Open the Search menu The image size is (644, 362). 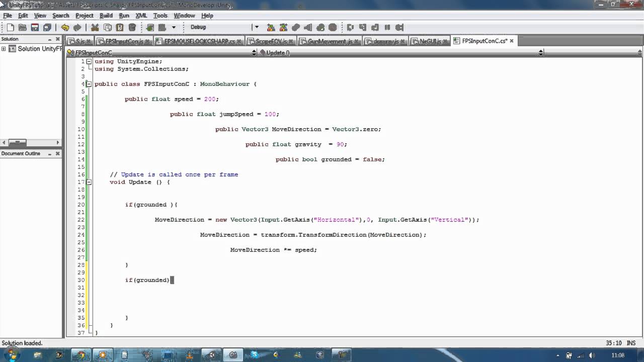click(61, 16)
